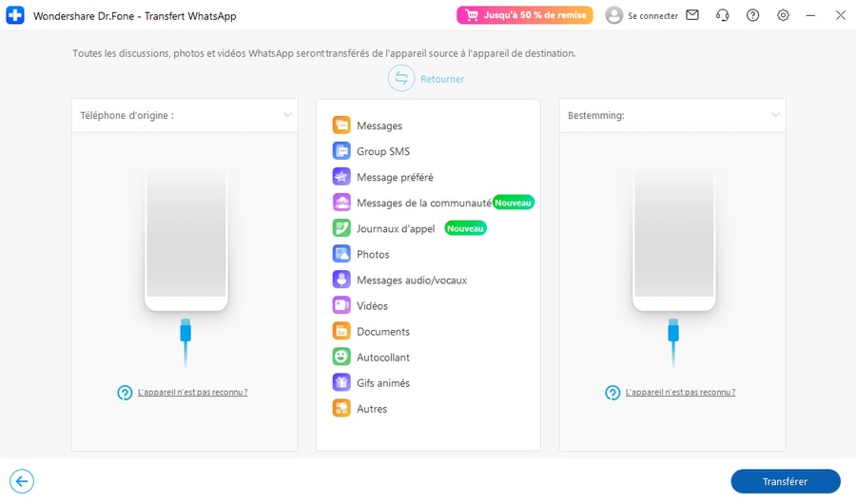This screenshot has width=856, height=504.
Task: Open destination "L'appareil n'est pas reconnu ?" link
Action: point(680,392)
